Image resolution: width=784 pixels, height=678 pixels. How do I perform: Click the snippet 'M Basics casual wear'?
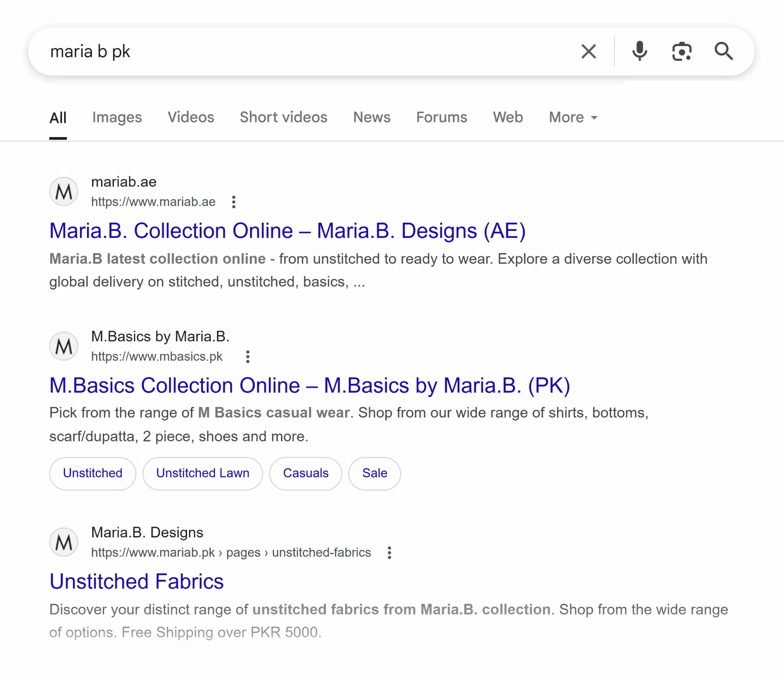coord(274,413)
